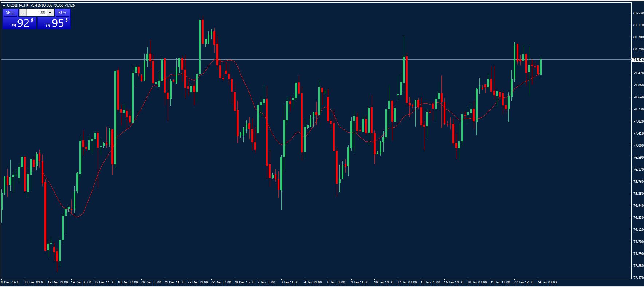Click the 72.470 price scale label

(x=638, y=278)
